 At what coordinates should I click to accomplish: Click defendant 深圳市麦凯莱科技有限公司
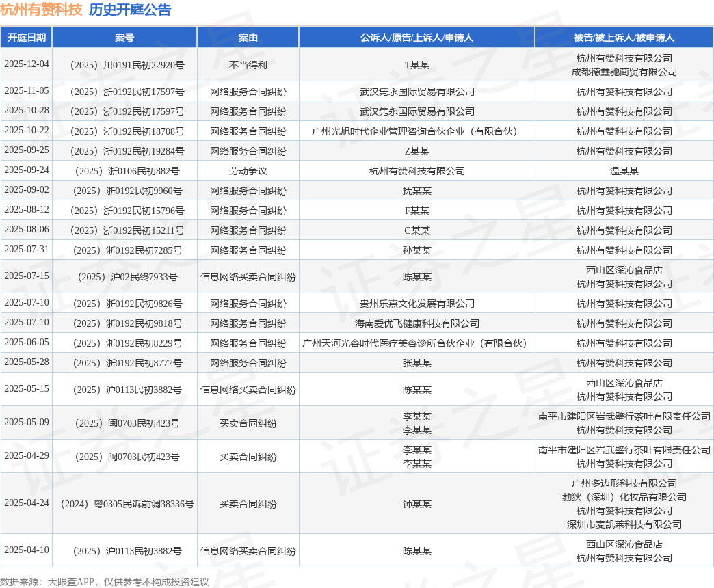(624, 524)
